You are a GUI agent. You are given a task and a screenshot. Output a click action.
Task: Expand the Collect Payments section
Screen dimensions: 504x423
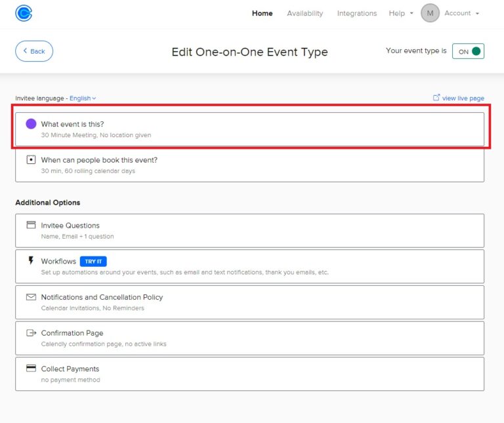249,374
